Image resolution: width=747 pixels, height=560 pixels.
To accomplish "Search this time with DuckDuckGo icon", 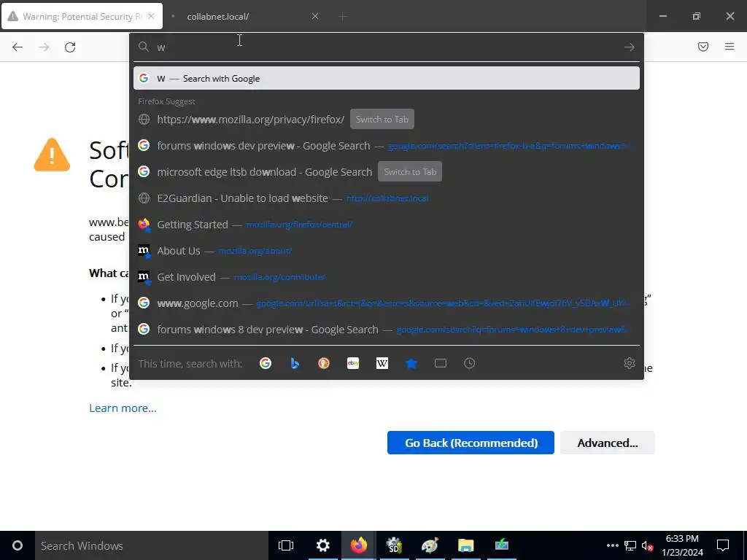I will click(323, 363).
